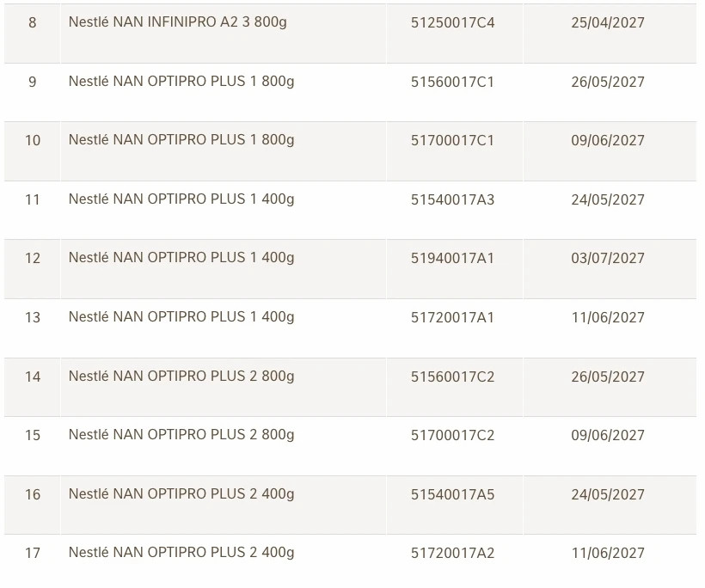Select row number 10
Viewport: 705px width, 588px height.
[33, 141]
